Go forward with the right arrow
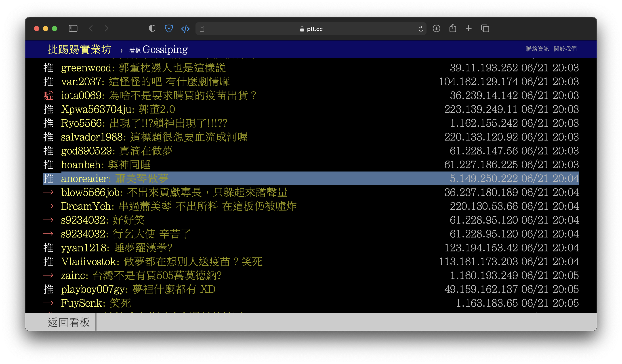 (x=106, y=29)
